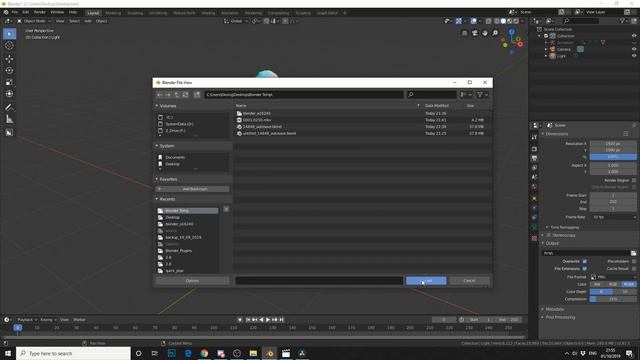Activate the Rotate tool
Viewport: 640px width, 360px height.
(9, 71)
